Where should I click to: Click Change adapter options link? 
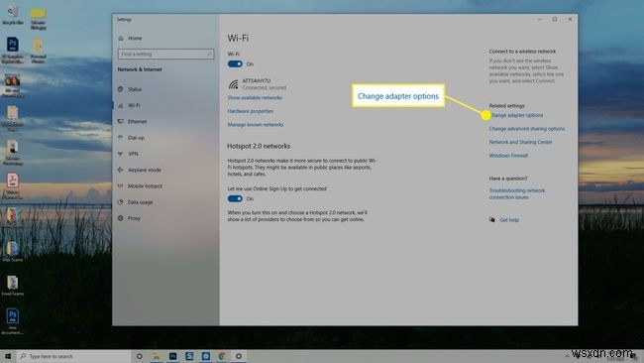coord(516,115)
